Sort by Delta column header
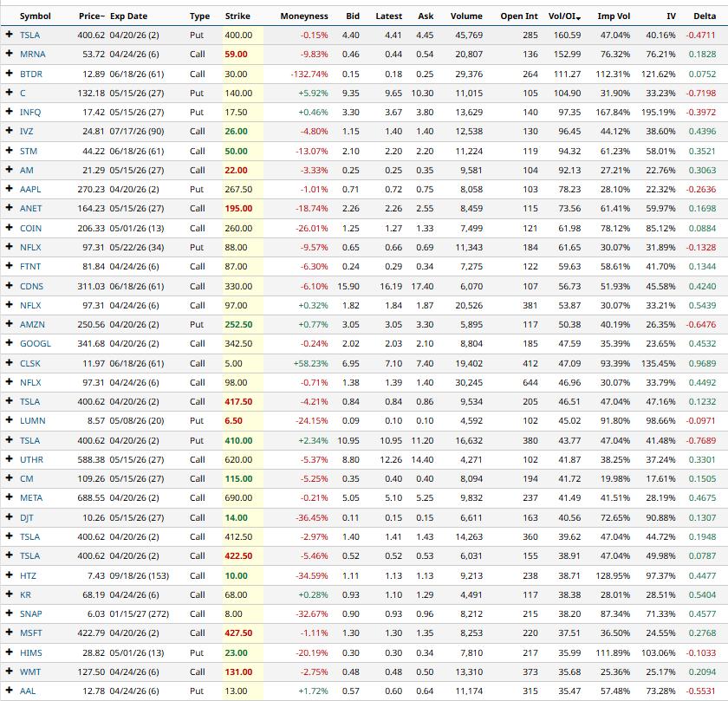Viewport: 728px width, 701px height. click(705, 16)
